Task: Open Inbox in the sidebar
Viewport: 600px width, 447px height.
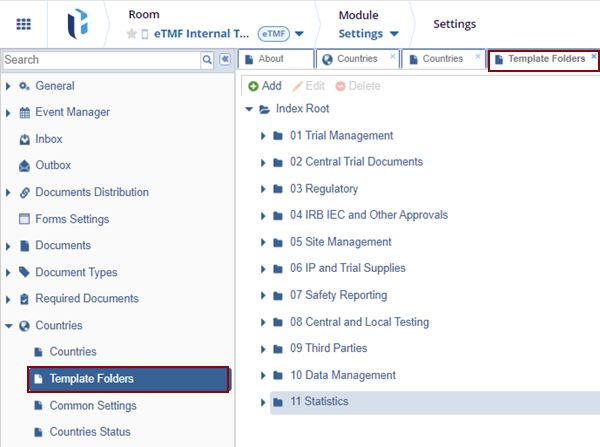Action: (x=48, y=139)
